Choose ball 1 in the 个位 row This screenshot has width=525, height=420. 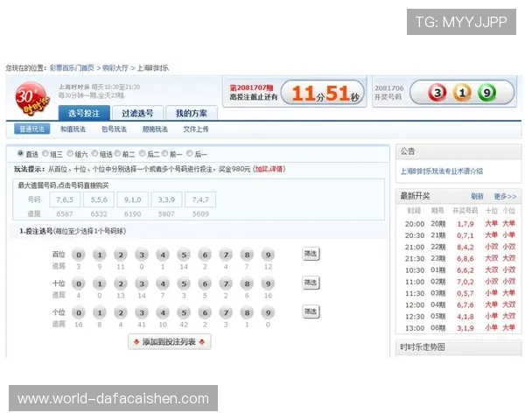click(100, 313)
